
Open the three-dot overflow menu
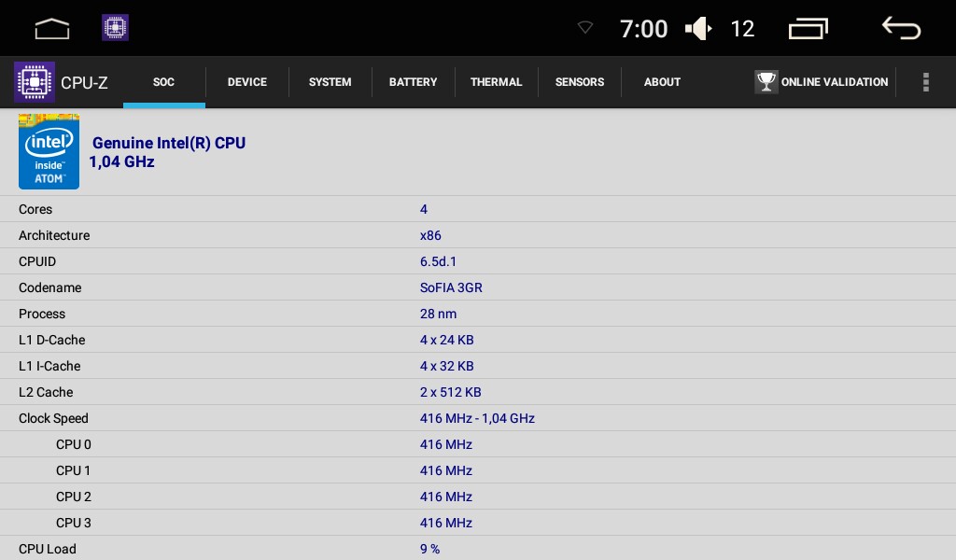click(x=925, y=82)
